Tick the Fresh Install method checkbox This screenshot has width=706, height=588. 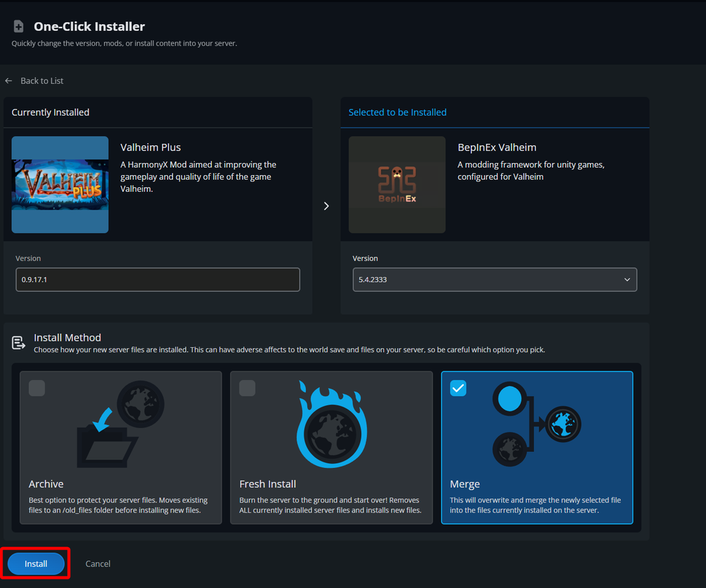click(247, 388)
